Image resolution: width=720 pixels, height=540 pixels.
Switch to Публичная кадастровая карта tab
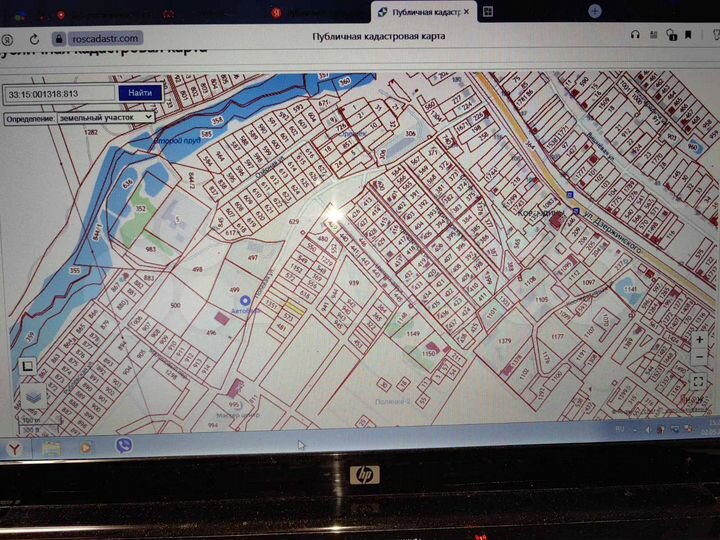click(420, 12)
